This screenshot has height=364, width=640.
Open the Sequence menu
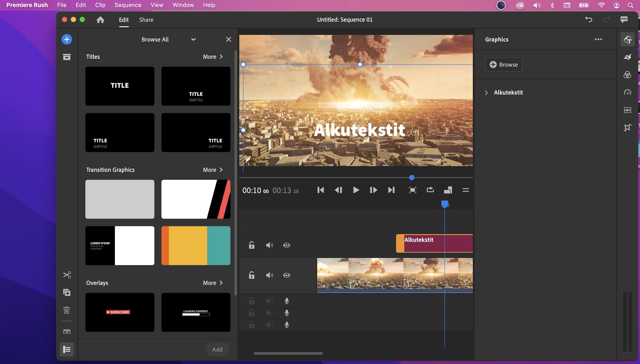point(128,5)
